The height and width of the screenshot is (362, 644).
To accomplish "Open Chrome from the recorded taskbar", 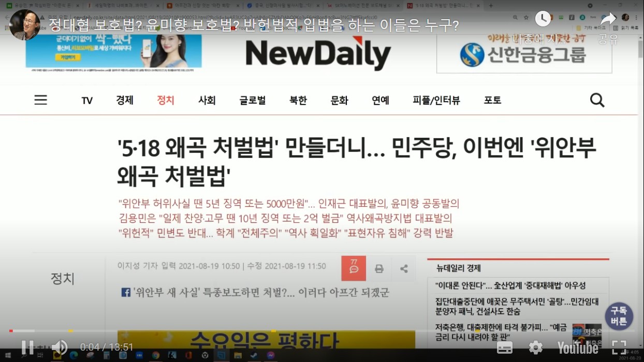I will [156, 356].
